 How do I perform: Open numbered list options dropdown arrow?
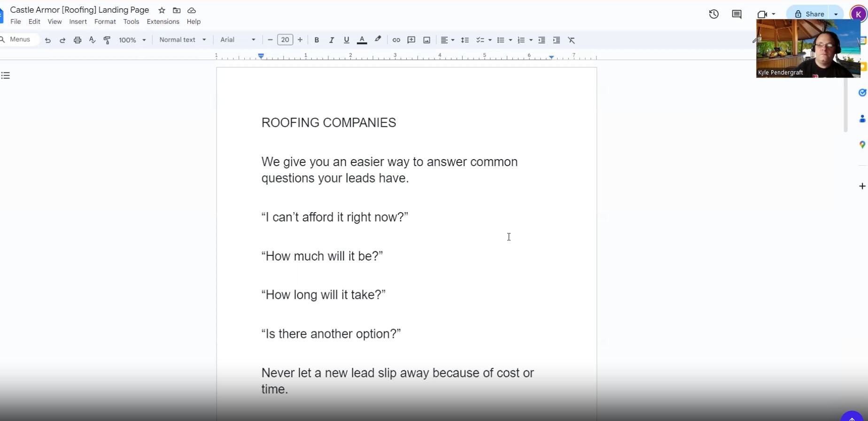[531, 40]
